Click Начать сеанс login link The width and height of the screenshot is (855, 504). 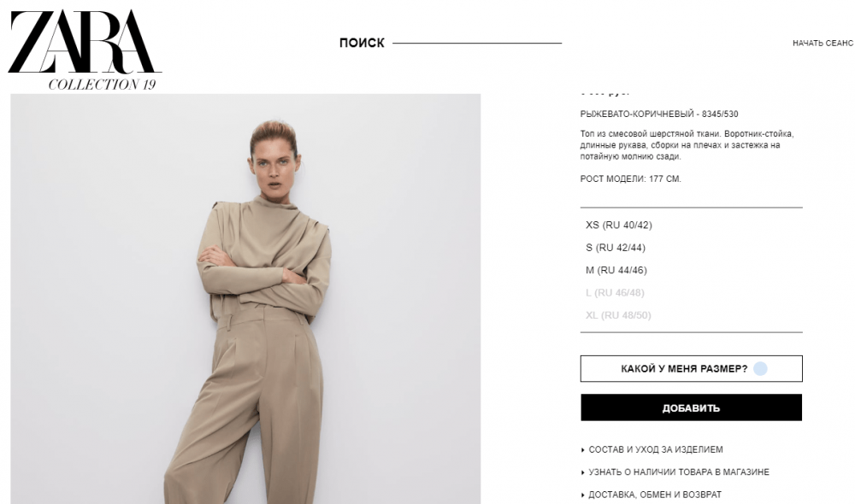tap(823, 43)
